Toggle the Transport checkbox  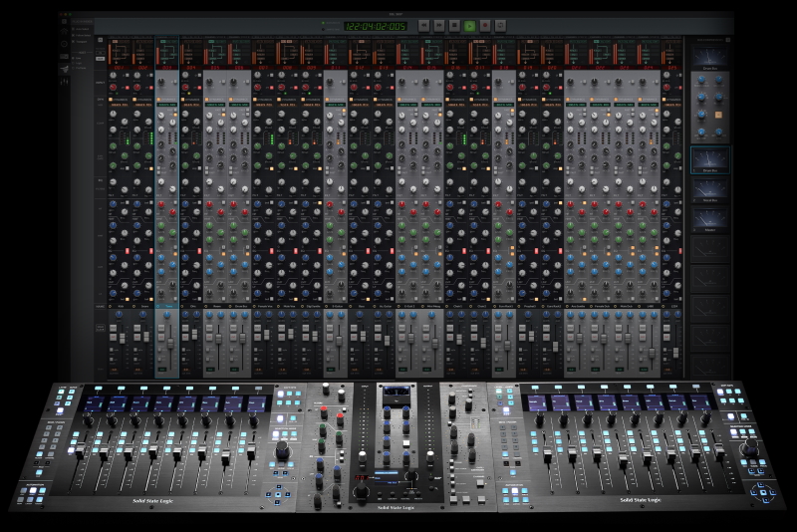click(74, 41)
